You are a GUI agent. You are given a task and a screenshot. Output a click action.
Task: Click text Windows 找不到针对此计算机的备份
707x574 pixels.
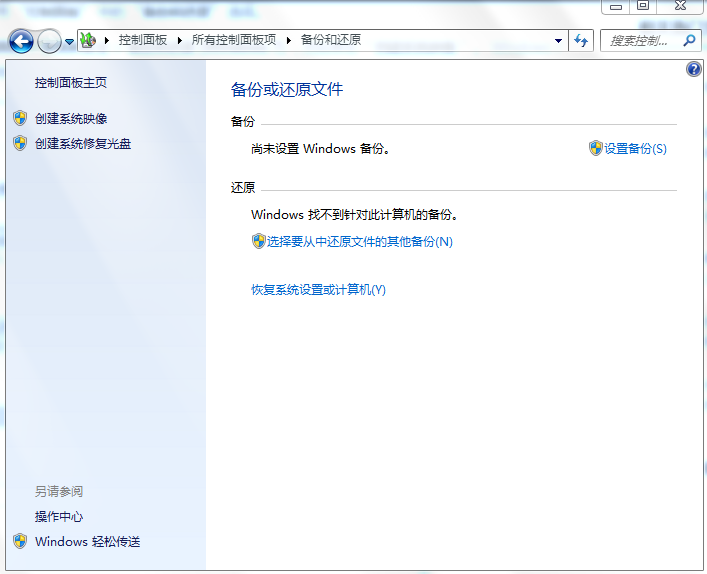pyautogui.click(x=354, y=215)
